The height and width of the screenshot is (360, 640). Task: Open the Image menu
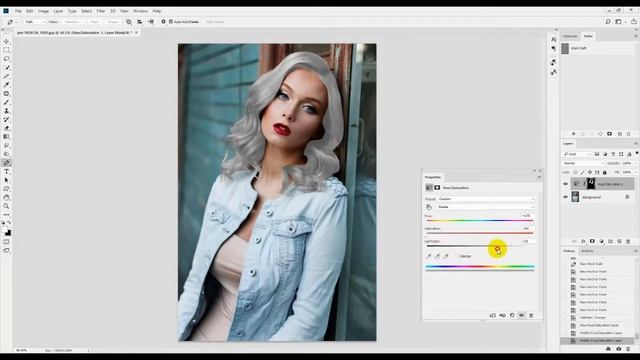point(43,11)
